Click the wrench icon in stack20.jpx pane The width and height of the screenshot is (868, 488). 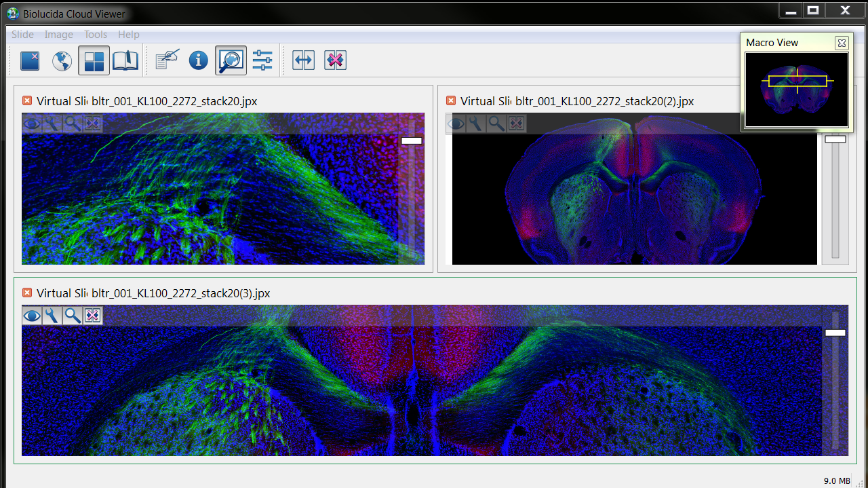click(52, 124)
